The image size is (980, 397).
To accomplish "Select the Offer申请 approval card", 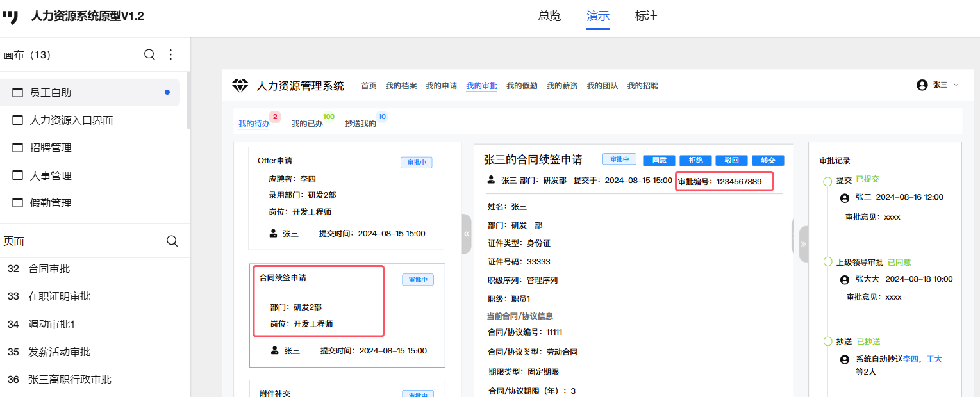I will (345, 199).
